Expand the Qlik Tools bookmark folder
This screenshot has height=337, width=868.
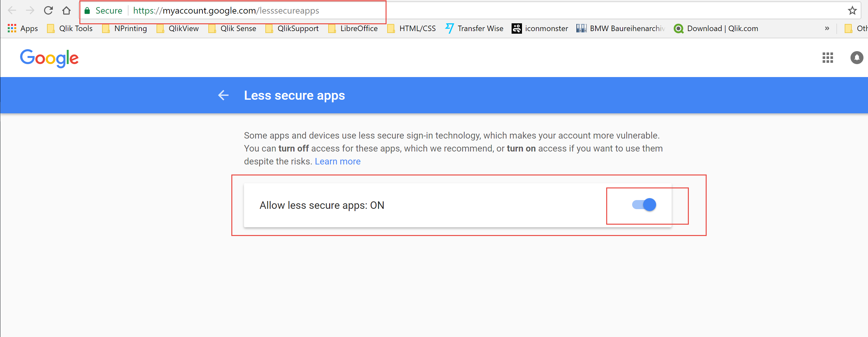[x=70, y=28]
